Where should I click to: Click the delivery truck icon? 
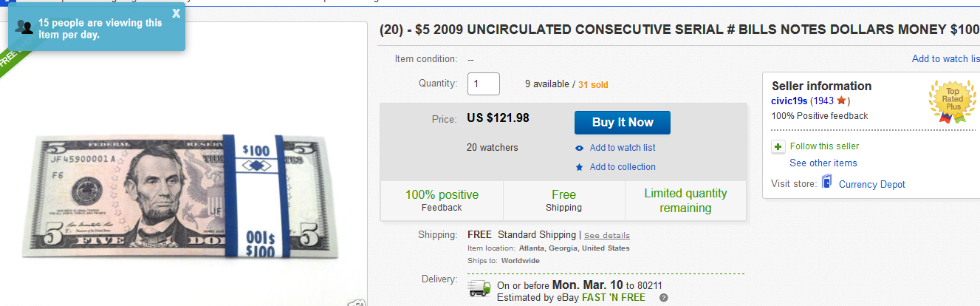[480, 289]
